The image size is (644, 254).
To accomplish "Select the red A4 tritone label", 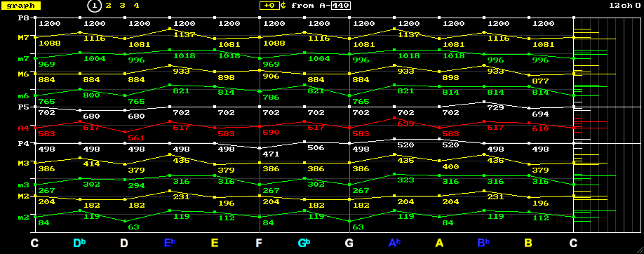I will [x=23, y=128].
